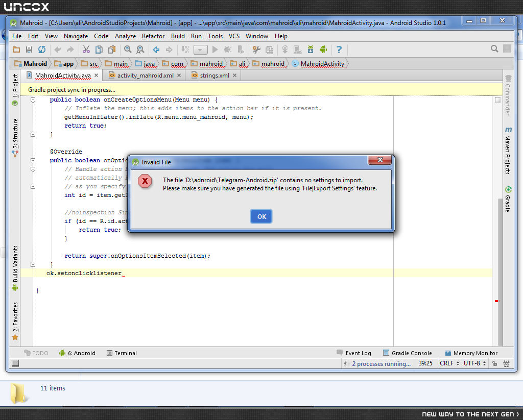523x420 pixels.
Task: Toggle Maven Projects side panel
Action: pyautogui.click(x=508, y=151)
